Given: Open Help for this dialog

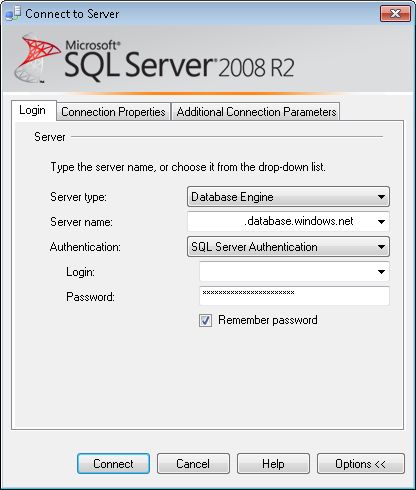Looking at the screenshot, I should tap(273, 464).
